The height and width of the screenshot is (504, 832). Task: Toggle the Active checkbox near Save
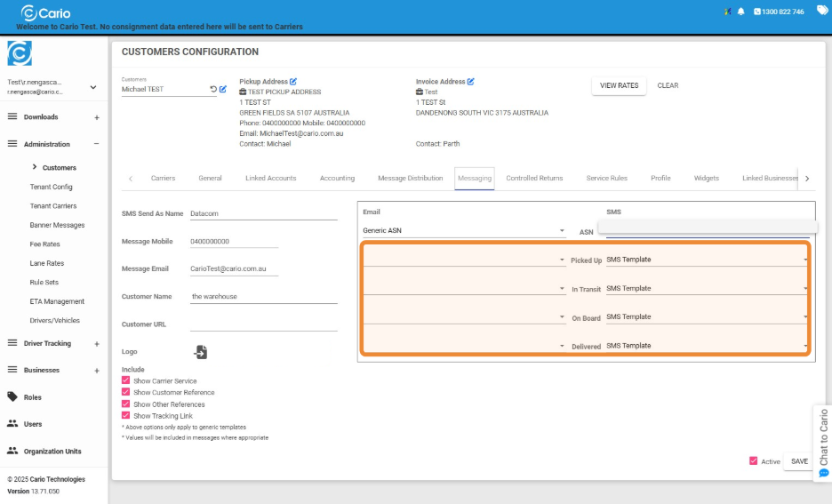point(754,461)
